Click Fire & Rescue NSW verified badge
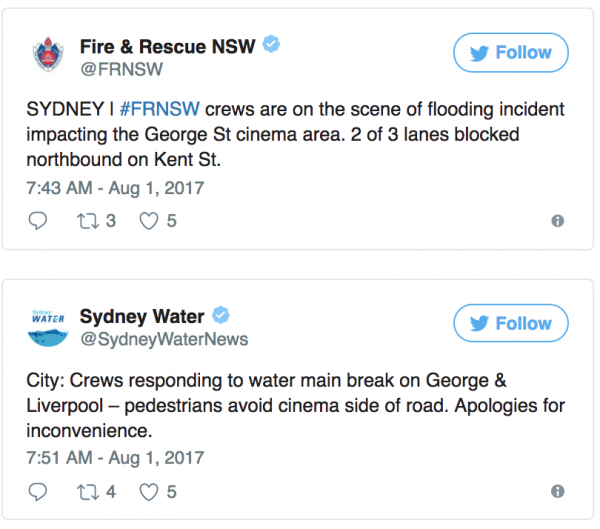The height and width of the screenshot is (529, 600). point(270,46)
